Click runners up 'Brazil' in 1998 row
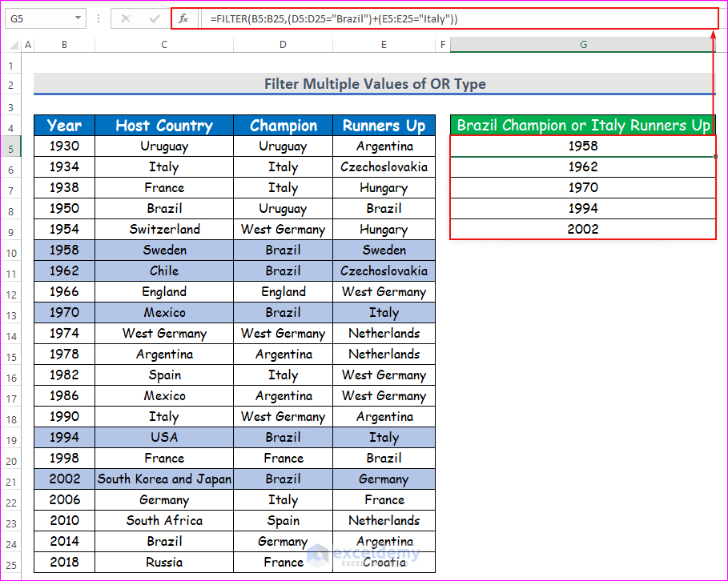This screenshot has height=581, width=728. point(384,459)
